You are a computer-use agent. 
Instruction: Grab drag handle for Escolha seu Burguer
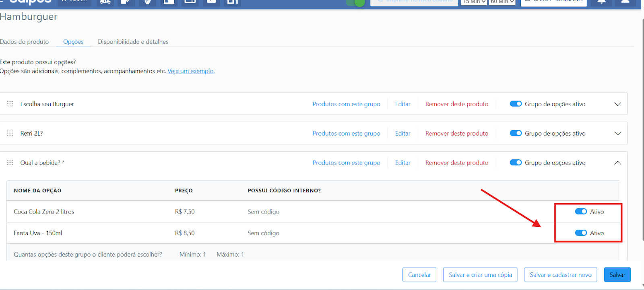pyautogui.click(x=10, y=104)
